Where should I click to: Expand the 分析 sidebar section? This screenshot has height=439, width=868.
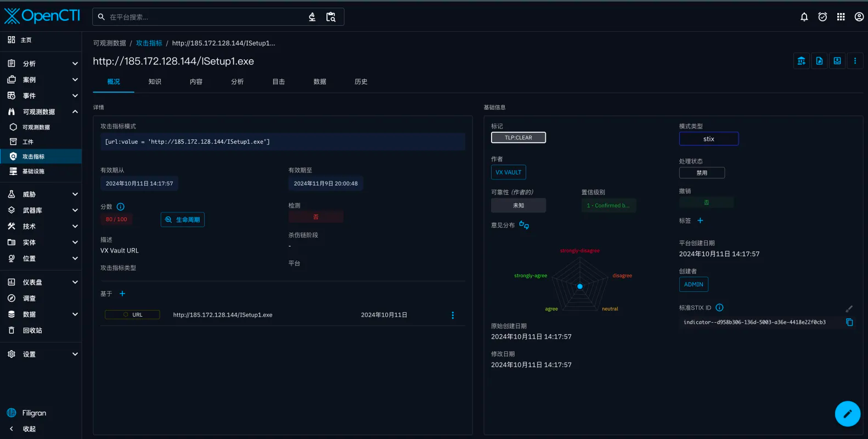point(41,64)
